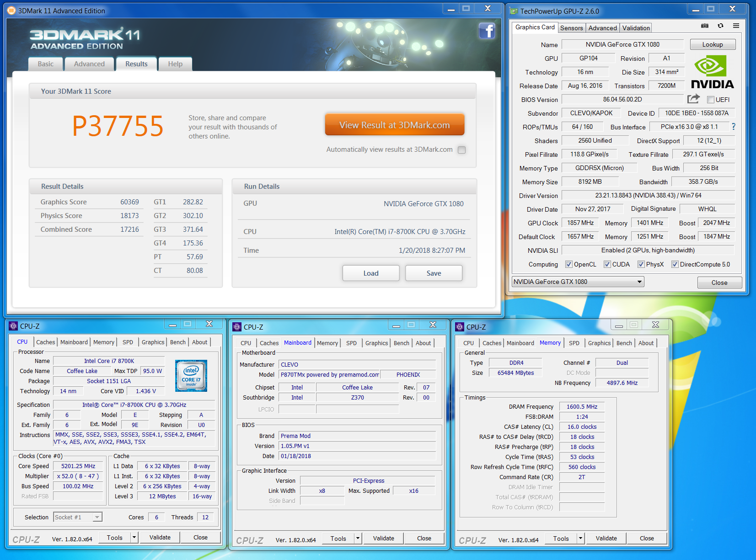Click the Graphics Score value 60369

click(x=130, y=202)
